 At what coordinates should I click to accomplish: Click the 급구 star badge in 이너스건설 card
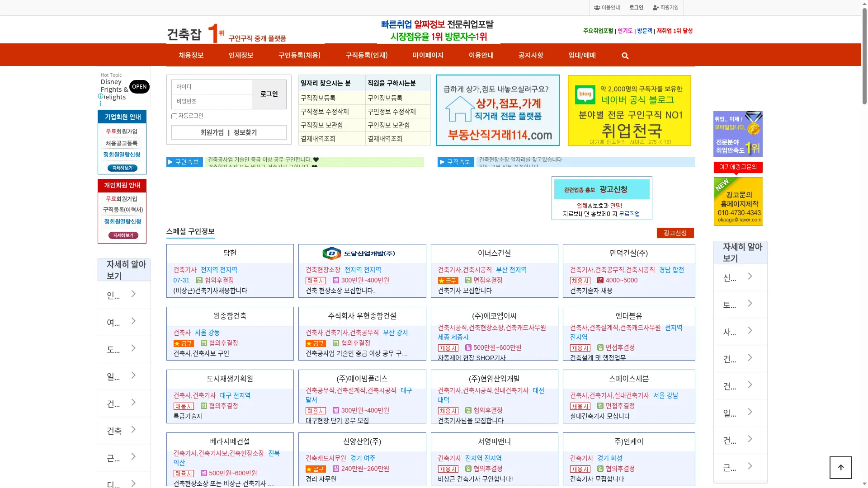[448, 281]
